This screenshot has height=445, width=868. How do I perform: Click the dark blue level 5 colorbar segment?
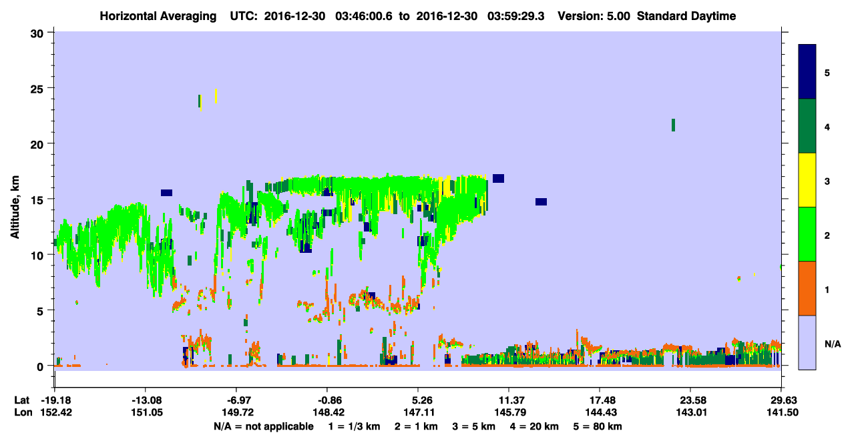807,72
